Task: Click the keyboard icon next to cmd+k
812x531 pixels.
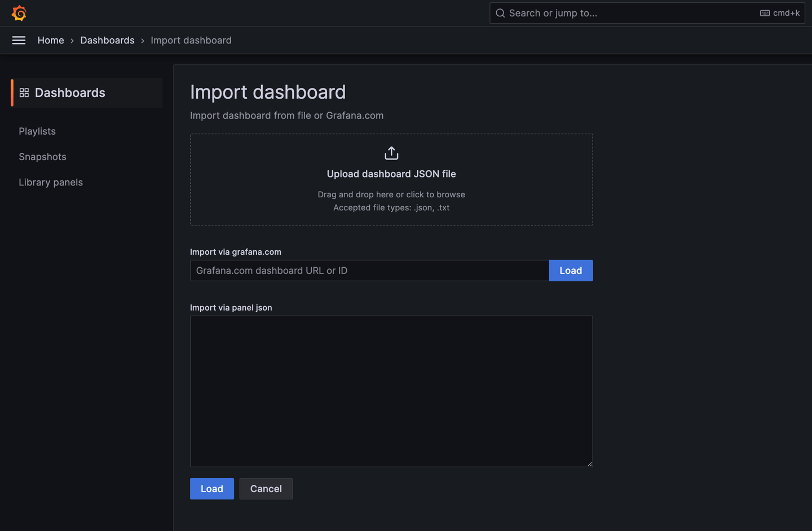Action: 764,12
